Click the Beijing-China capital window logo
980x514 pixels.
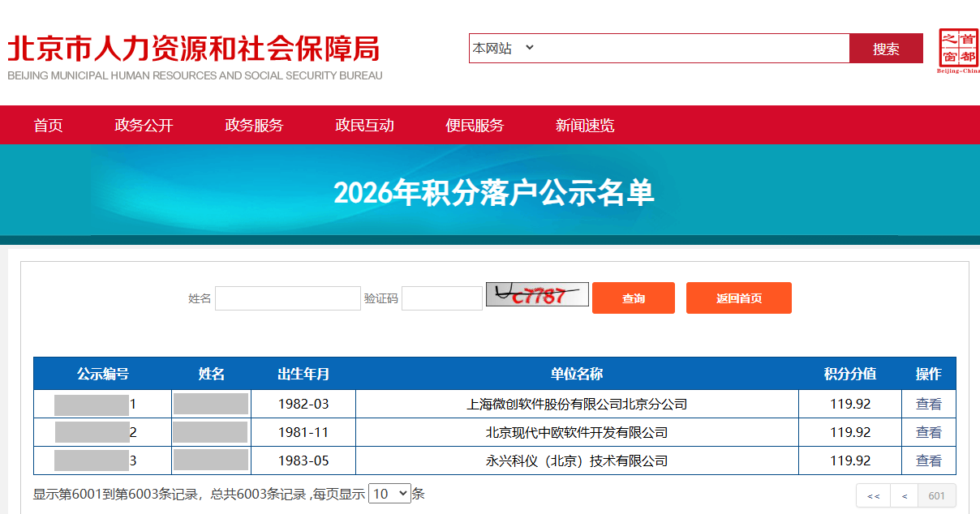pyautogui.click(x=958, y=50)
